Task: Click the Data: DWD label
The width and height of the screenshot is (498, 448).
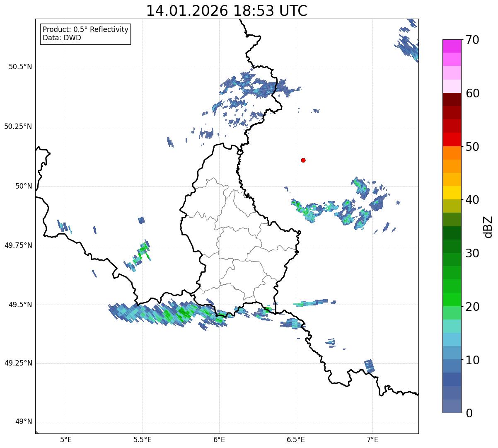Action: (62, 38)
